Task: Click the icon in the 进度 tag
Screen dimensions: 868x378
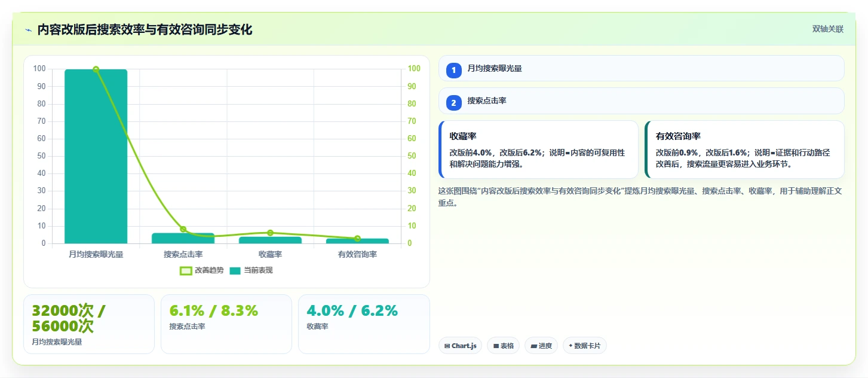Action: pyautogui.click(x=533, y=346)
